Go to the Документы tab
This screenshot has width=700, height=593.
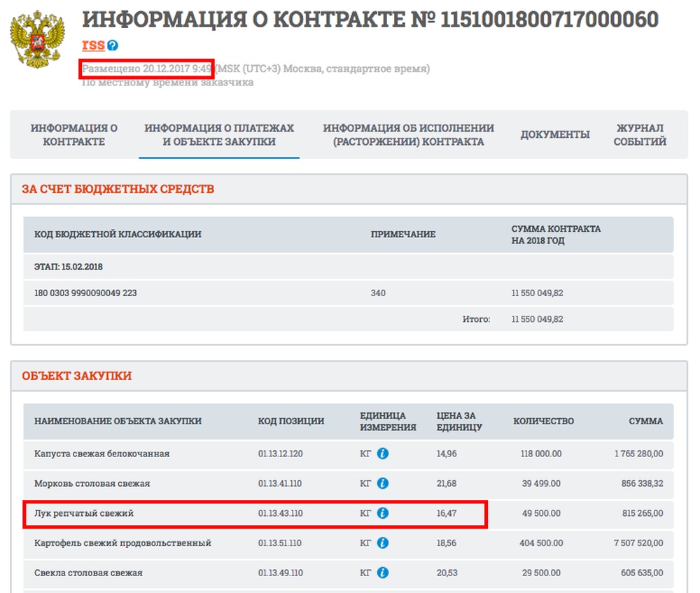pos(555,134)
